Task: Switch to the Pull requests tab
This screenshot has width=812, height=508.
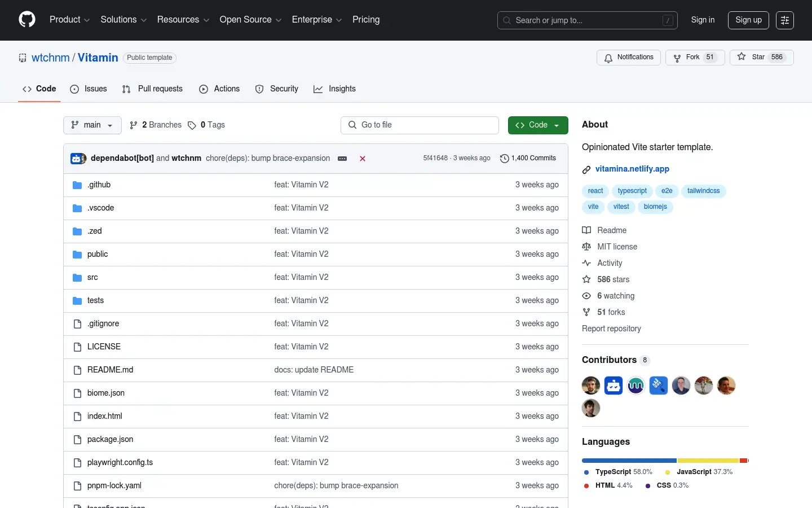Action: click(152, 89)
